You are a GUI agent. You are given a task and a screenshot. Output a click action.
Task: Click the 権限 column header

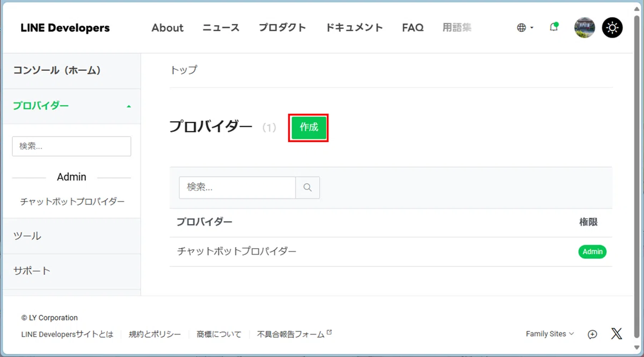point(588,222)
